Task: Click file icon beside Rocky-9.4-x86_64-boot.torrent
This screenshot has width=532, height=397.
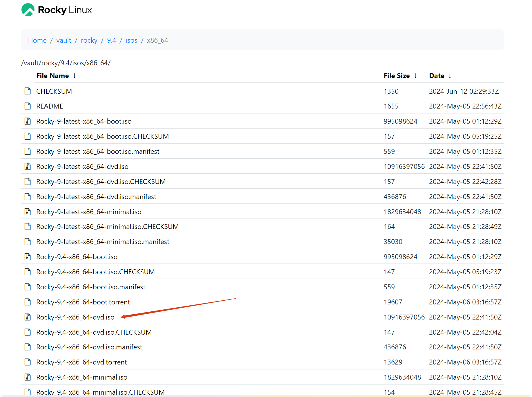Action: 28,302
